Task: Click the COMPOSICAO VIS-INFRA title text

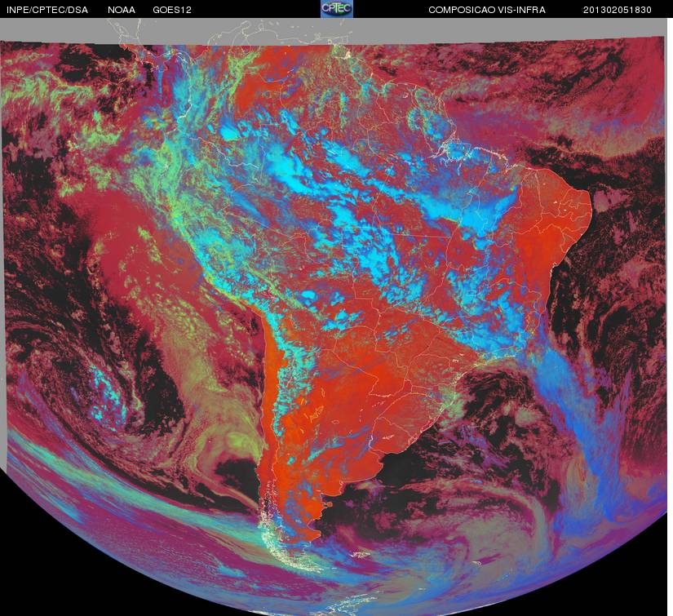Action: (x=487, y=10)
